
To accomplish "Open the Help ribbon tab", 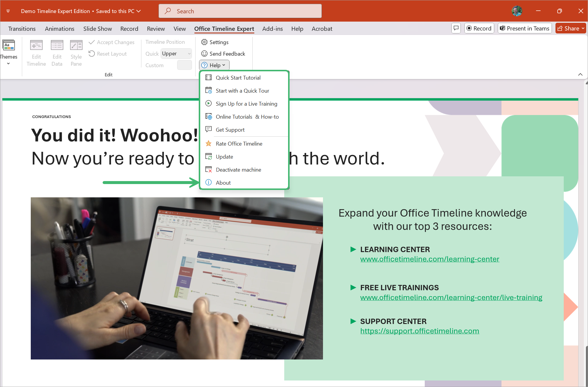I will (297, 29).
